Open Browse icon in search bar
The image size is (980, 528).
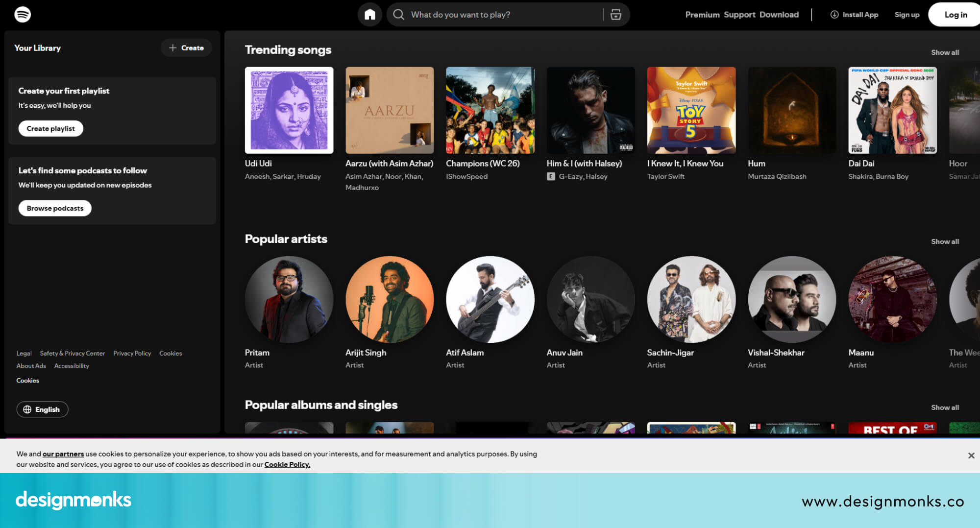[x=616, y=15]
